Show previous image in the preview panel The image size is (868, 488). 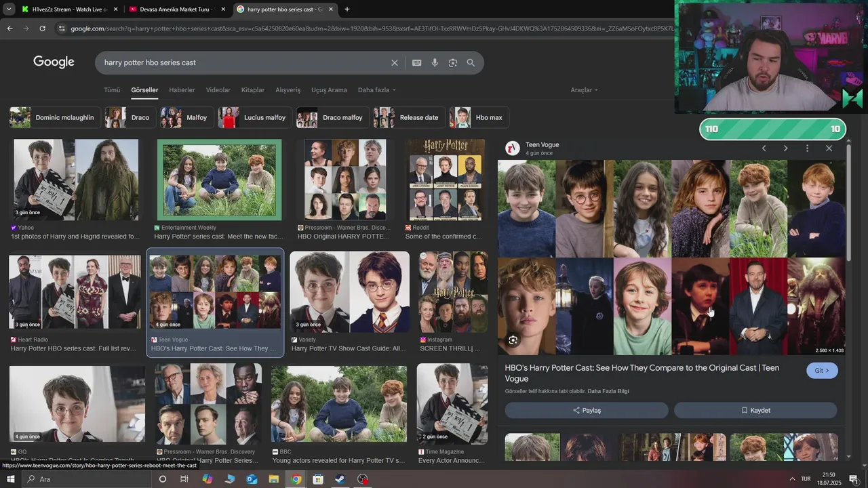(x=764, y=148)
